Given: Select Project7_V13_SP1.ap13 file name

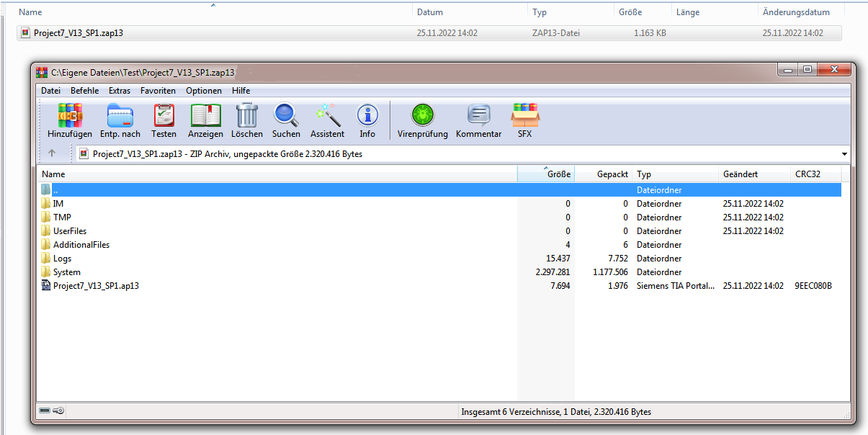Looking at the screenshot, I should tap(96, 286).
